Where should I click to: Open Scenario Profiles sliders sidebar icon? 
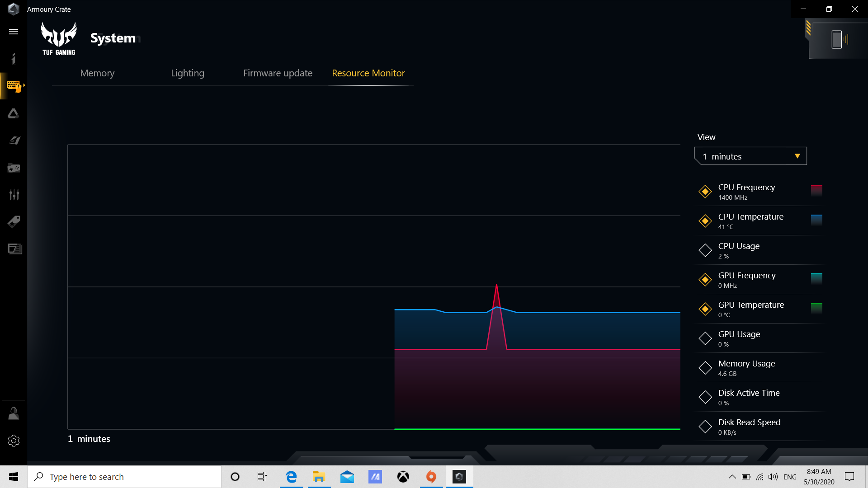(x=14, y=195)
